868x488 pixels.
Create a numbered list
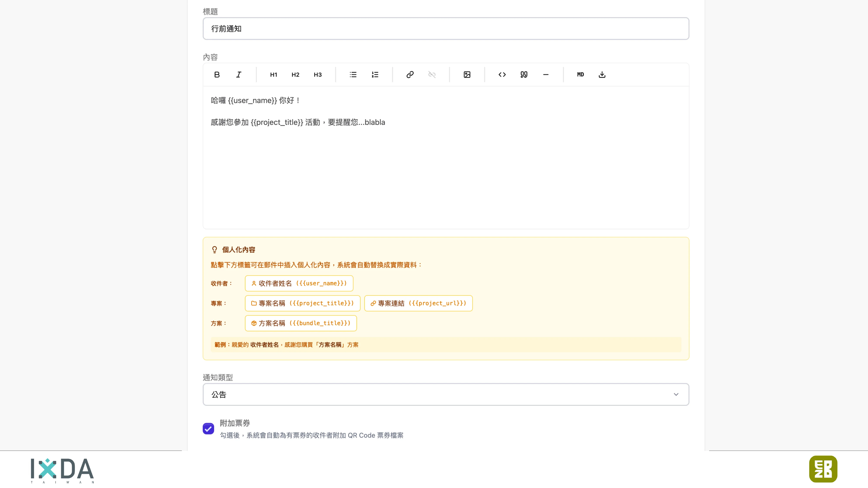point(375,74)
